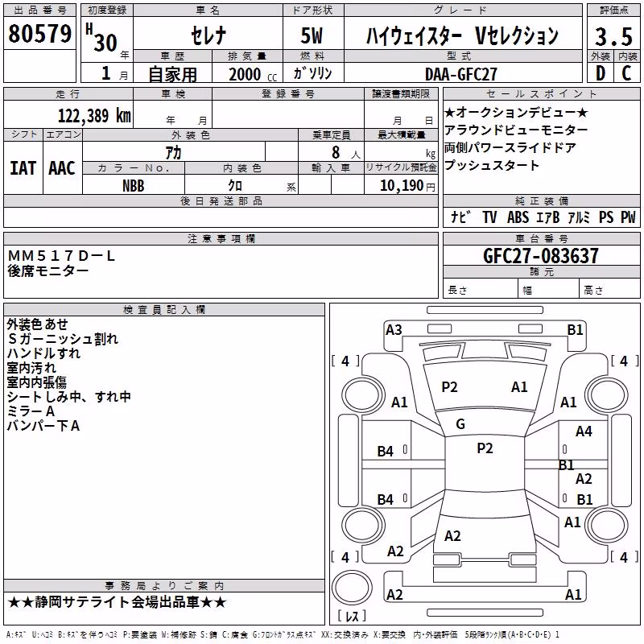Select the アルミ equipment entry
This screenshot has width=644, height=644.
(579, 217)
